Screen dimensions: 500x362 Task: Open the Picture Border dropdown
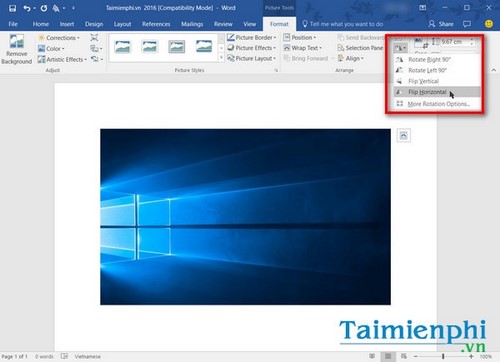252,37
